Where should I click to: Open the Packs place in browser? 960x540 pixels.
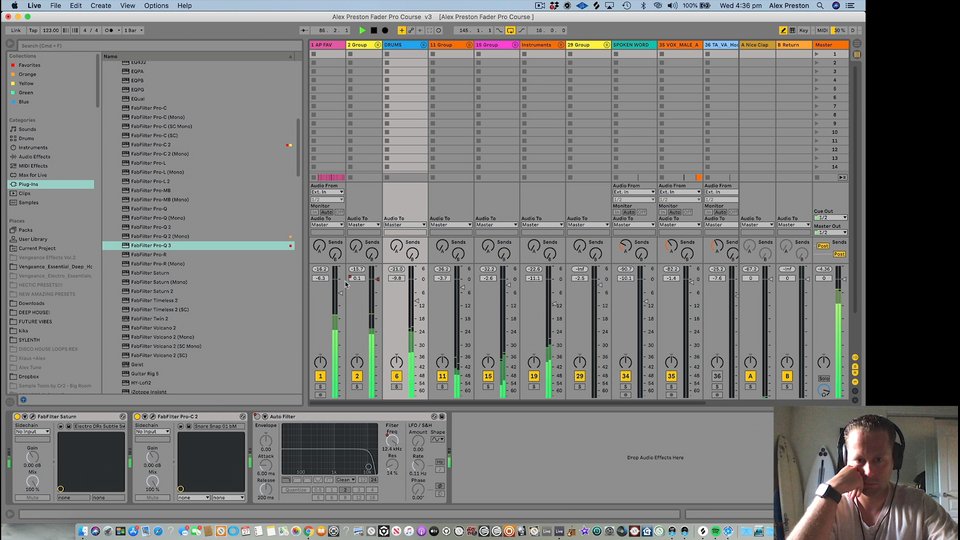[x=25, y=230]
